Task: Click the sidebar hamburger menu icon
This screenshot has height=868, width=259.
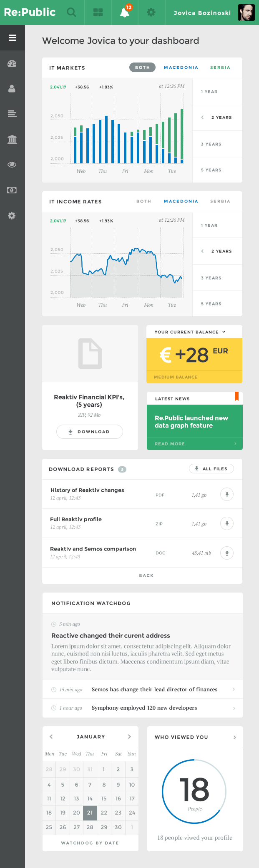Action: point(13,38)
